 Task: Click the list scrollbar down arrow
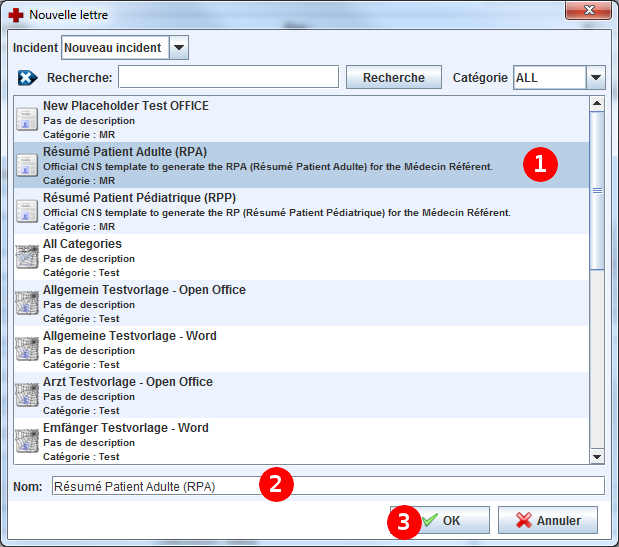597,456
